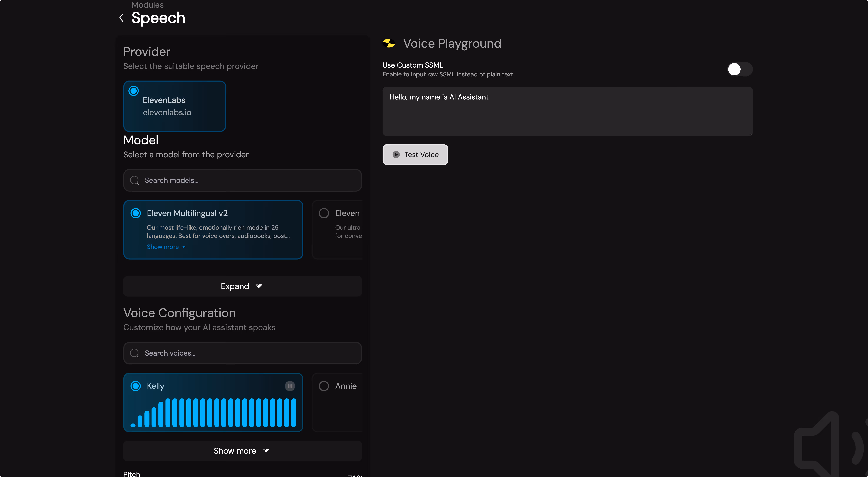Screen dimensions: 868x477
Task: Click the Modules breadcrumb label
Action: pyautogui.click(x=147, y=5)
